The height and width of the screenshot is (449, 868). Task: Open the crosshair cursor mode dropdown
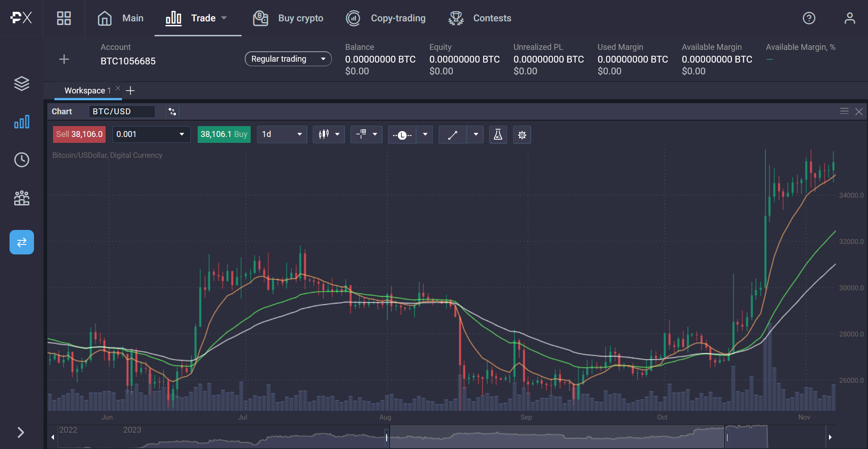366,134
